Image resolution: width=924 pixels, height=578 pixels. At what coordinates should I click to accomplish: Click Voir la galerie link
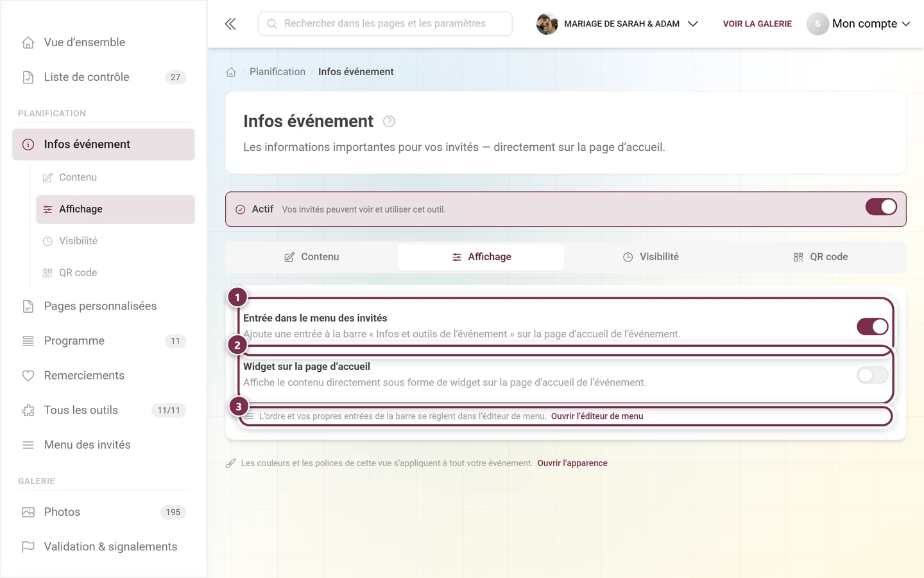757,24
